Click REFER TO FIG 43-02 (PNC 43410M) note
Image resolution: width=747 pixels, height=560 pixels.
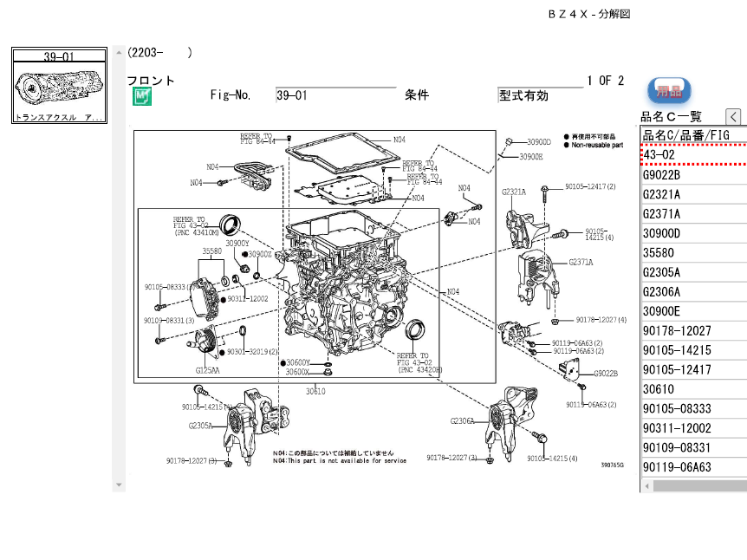pos(196,226)
